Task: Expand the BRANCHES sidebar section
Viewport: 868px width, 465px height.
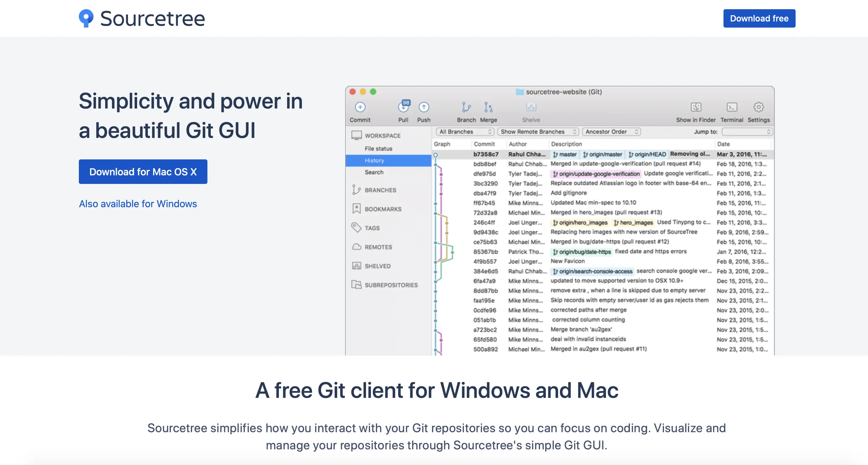Action: (380, 190)
